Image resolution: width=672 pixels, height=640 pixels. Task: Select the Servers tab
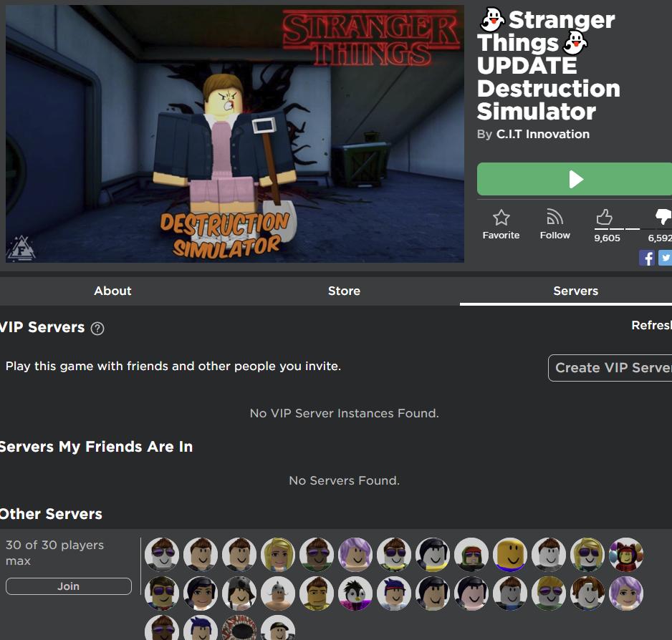click(x=575, y=291)
